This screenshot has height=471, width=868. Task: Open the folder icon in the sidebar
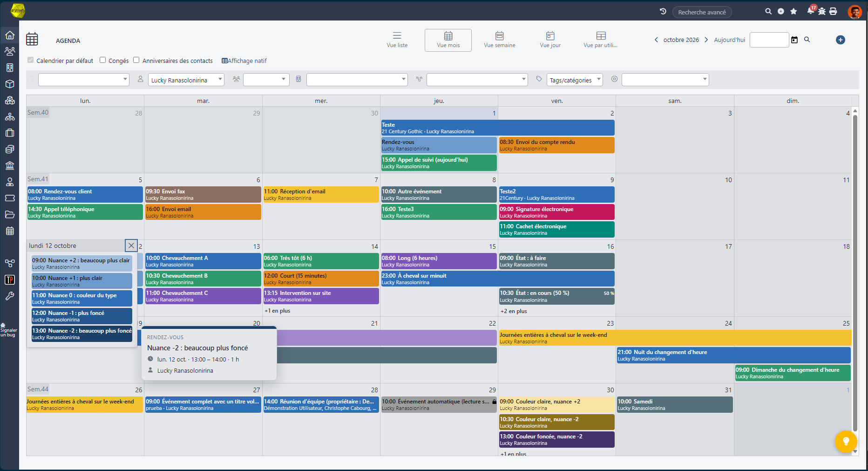(10, 214)
